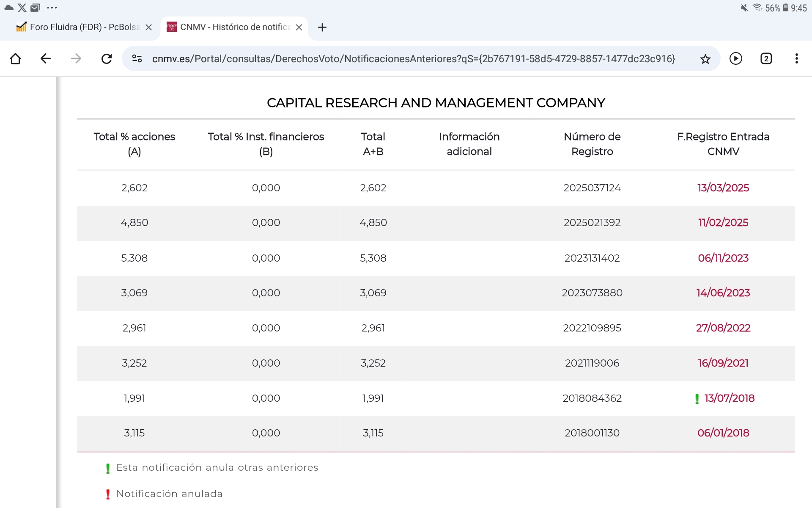Screen dimensions: 812x508
Task: Tap the muted sound status icon
Action: click(744, 8)
